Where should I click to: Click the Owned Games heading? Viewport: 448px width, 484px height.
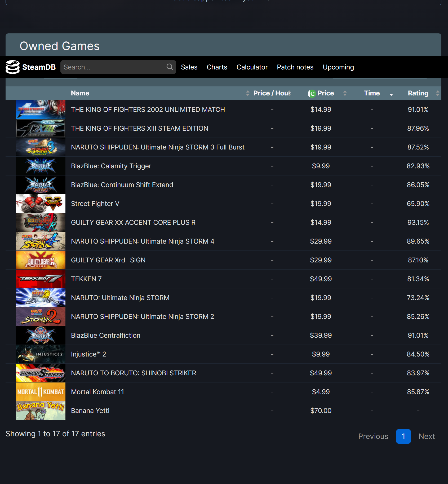coord(60,46)
